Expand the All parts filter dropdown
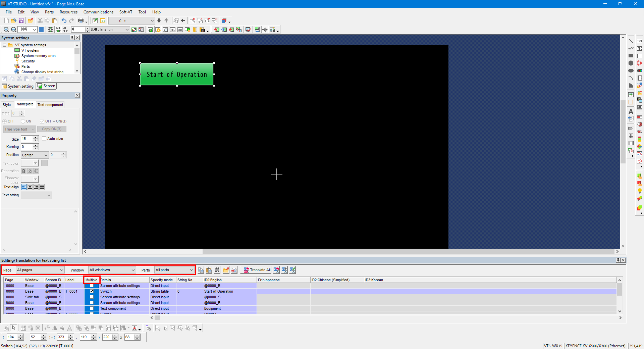 pyautogui.click(x=174, y=270)
